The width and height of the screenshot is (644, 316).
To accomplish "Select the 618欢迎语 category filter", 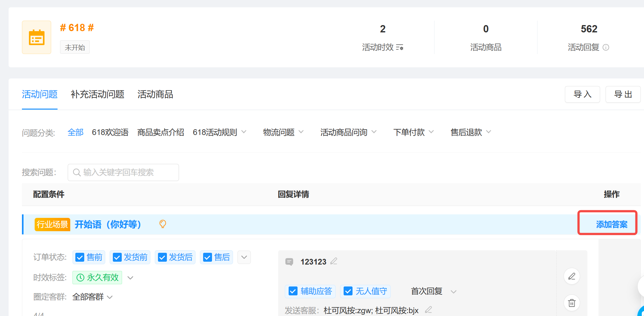I will tap(110, 132).
